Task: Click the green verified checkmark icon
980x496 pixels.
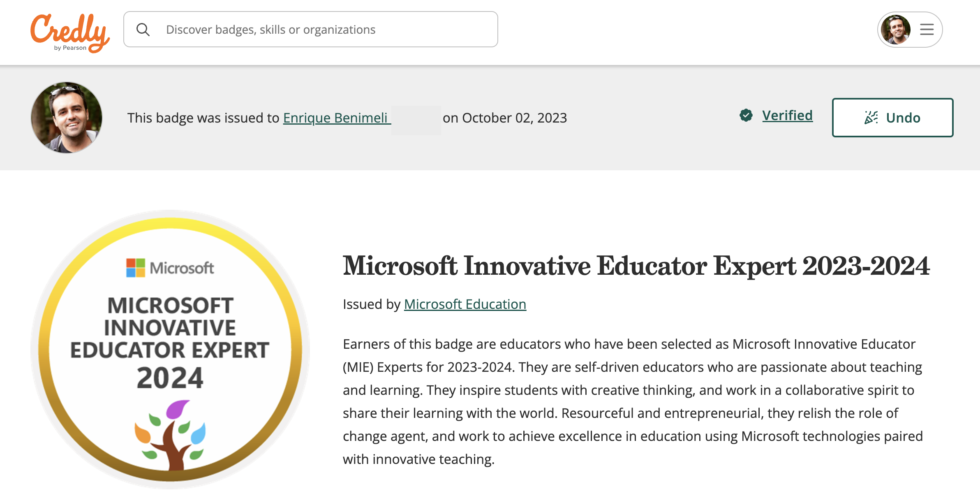Action: coord(746,116)
